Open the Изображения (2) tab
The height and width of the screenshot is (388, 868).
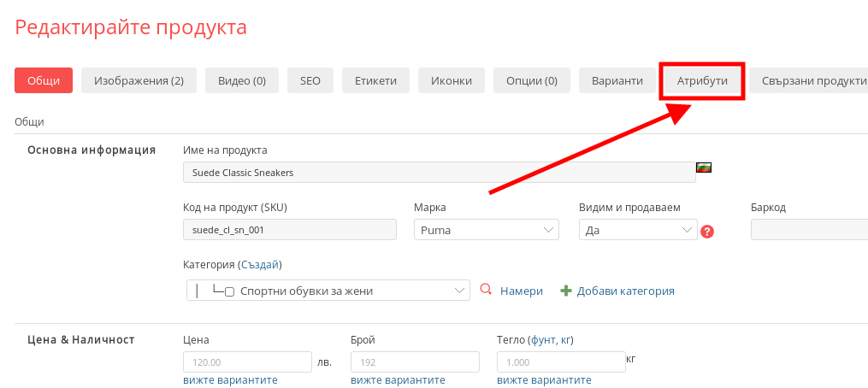(139, 80)
